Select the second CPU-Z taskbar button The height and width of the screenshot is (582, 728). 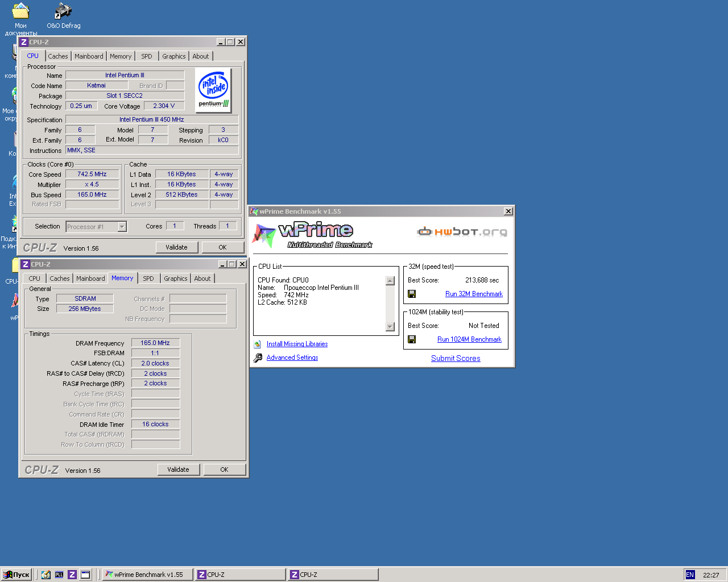click(333, 575)
